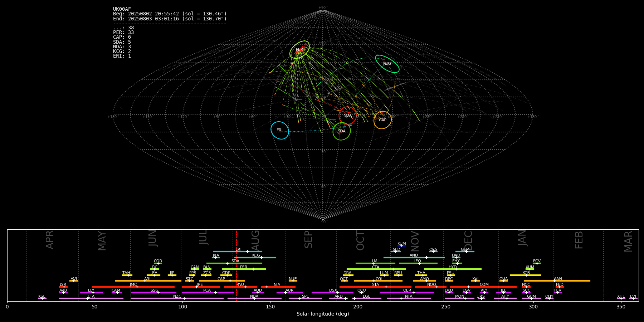The image size is (644, 322).
Task: Click the AND shower bar on the timeline
Action: click(414, 258)
